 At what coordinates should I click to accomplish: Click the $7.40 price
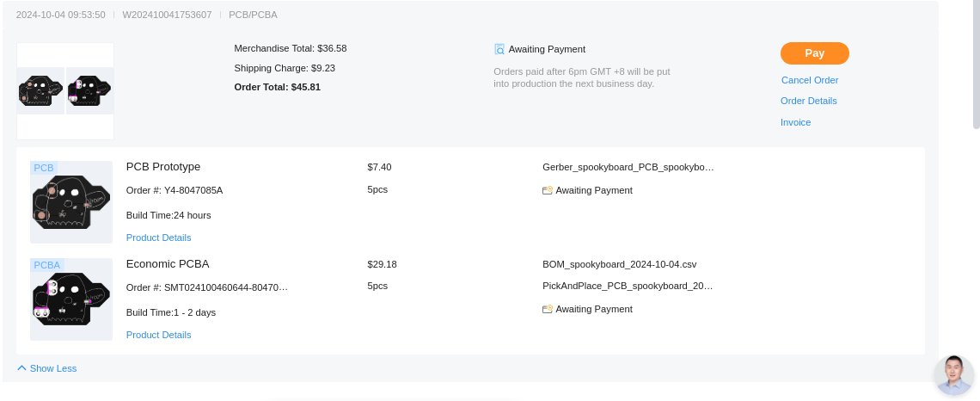coord(379,167)
